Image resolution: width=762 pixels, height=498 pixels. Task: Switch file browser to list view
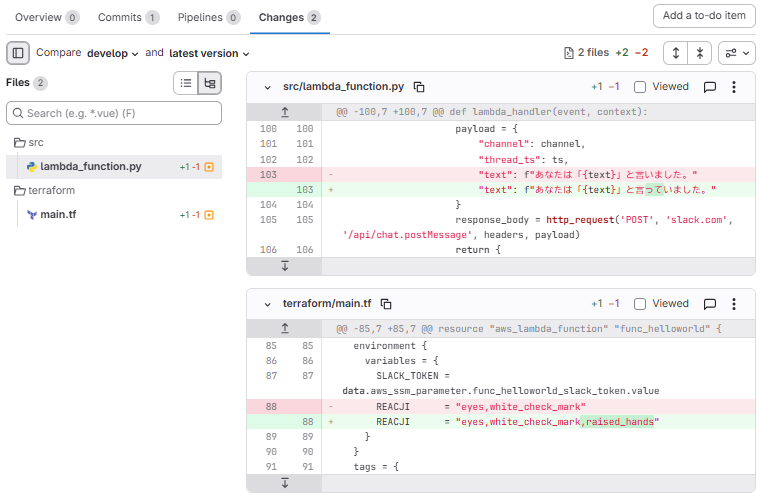186,84
